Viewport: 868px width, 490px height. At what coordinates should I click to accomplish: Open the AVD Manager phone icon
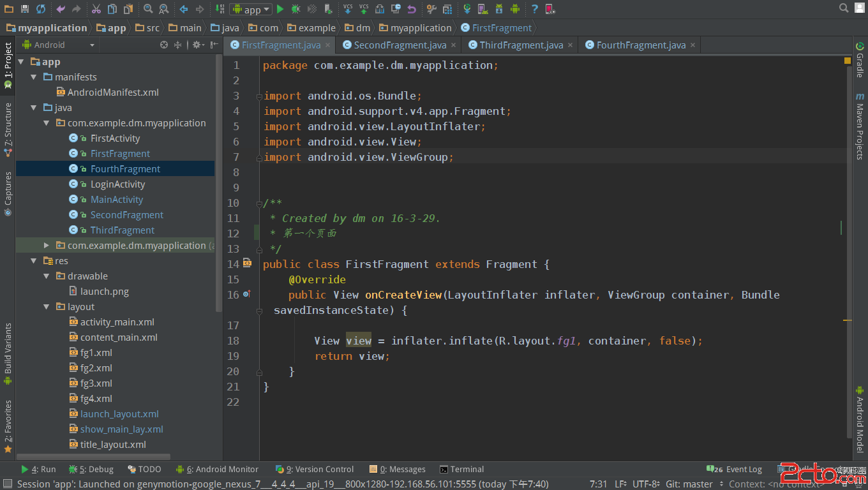click(482, 9)
